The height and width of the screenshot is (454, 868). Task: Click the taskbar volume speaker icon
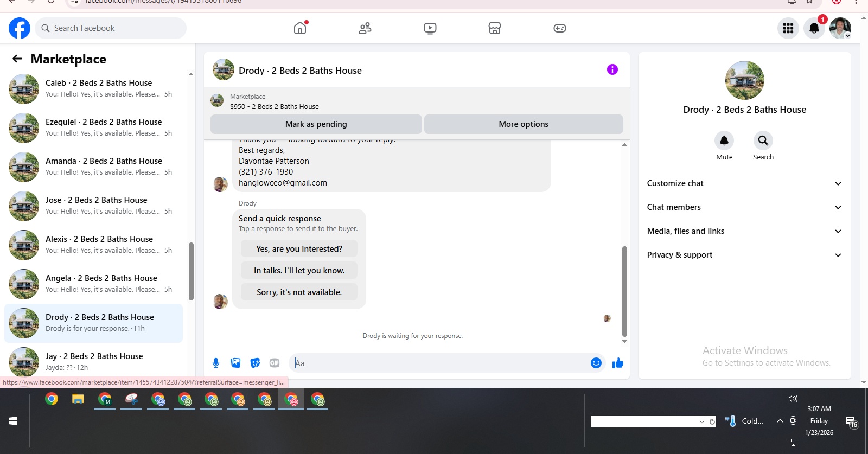tap(793, 399)
